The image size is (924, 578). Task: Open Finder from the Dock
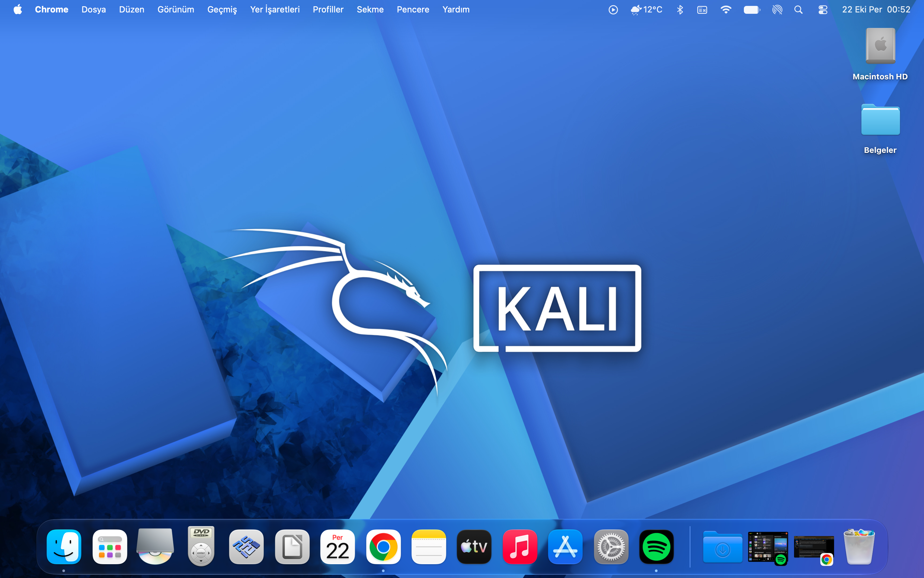[64, 547]
